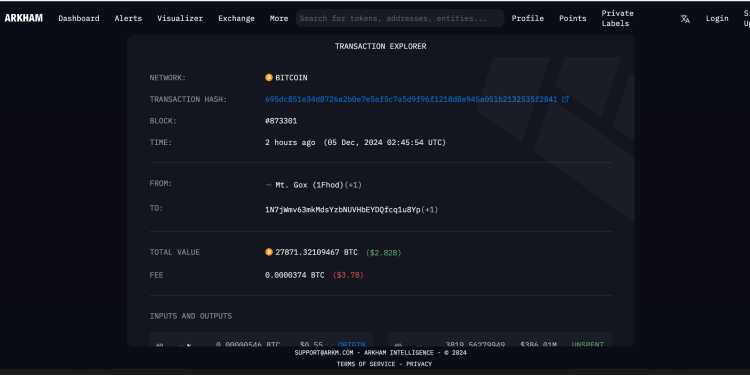Click the time '2 hours ago'
750x375 pixels.
click(290, 143)
